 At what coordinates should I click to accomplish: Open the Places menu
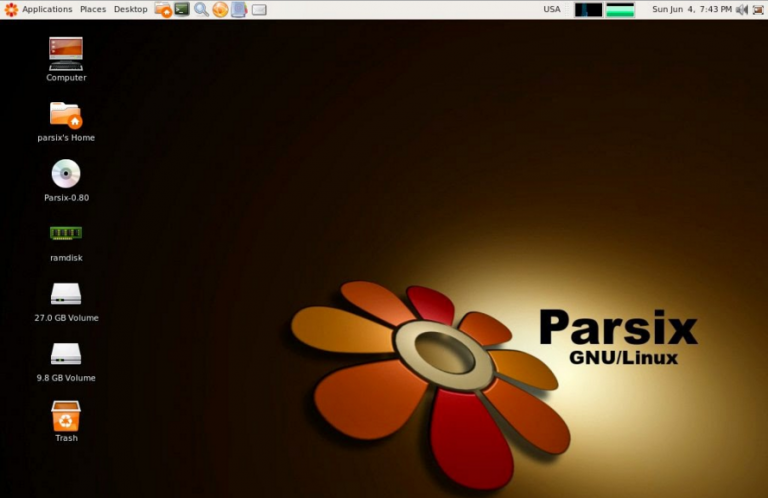click(x=93, y=9)
